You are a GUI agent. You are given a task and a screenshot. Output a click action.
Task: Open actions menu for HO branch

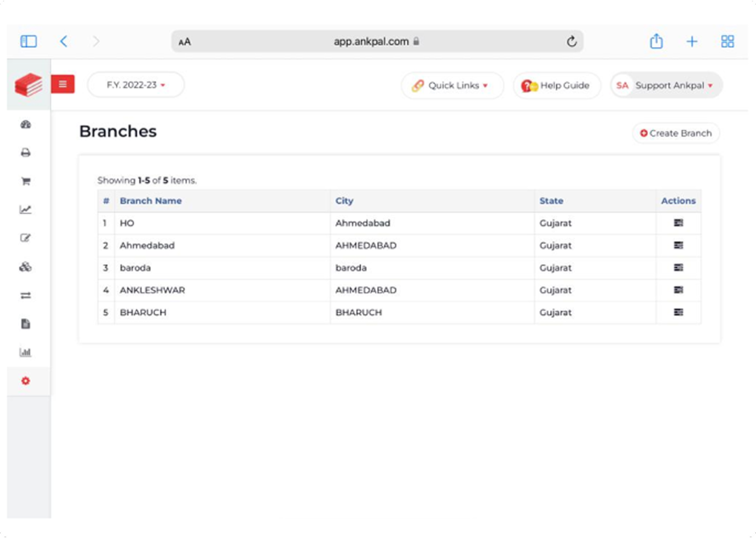[x=678, y=223]
